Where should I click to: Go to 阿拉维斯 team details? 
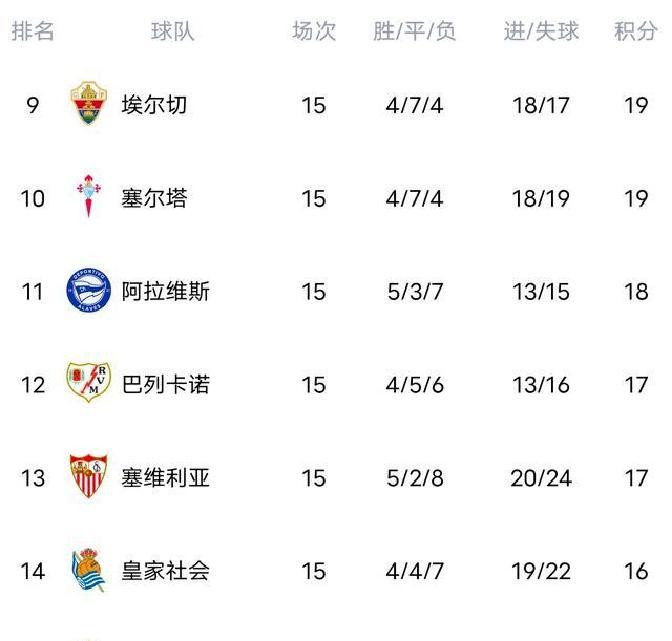(165, 292)
